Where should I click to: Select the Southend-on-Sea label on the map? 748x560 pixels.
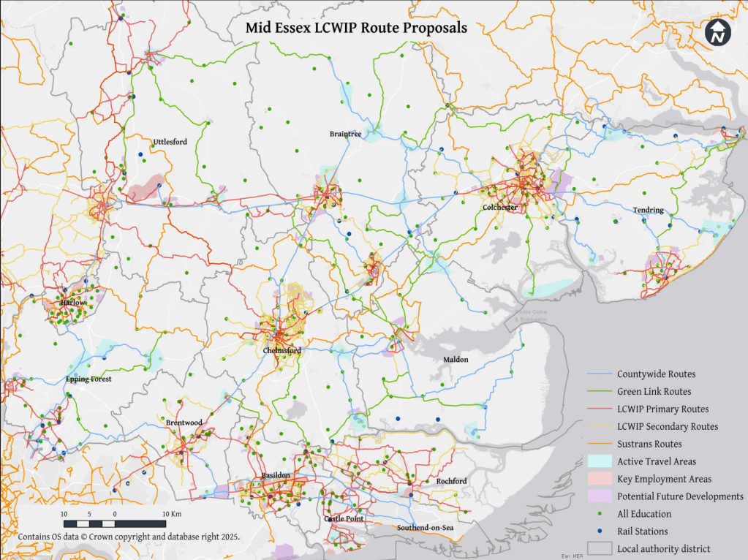(423, 528)
